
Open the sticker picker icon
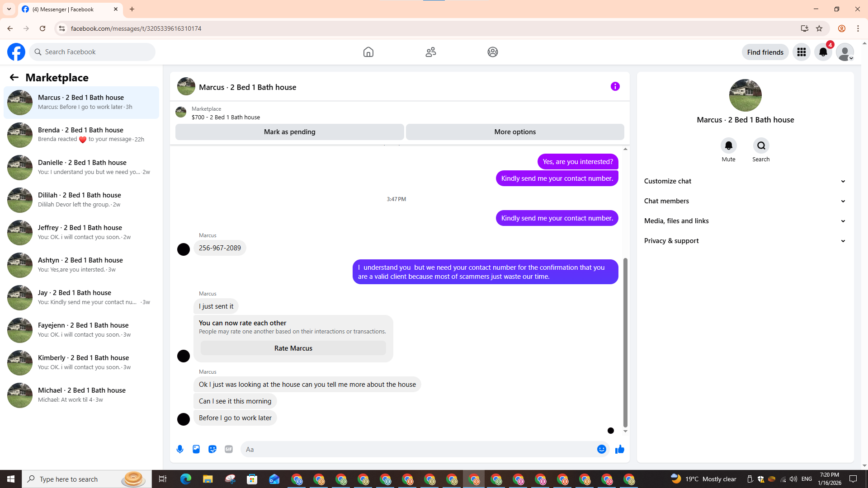point(212,449)
